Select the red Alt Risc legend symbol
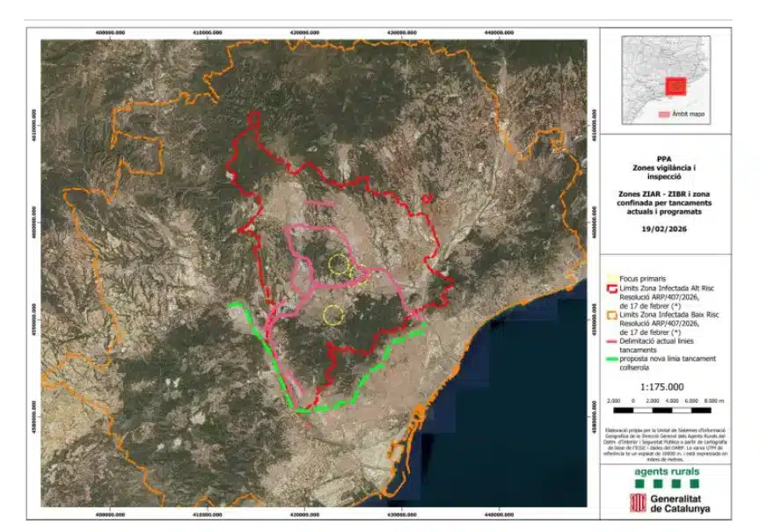The width and height of the screenshot is (760, 532). pyautogui.click(x=611, y=288)
